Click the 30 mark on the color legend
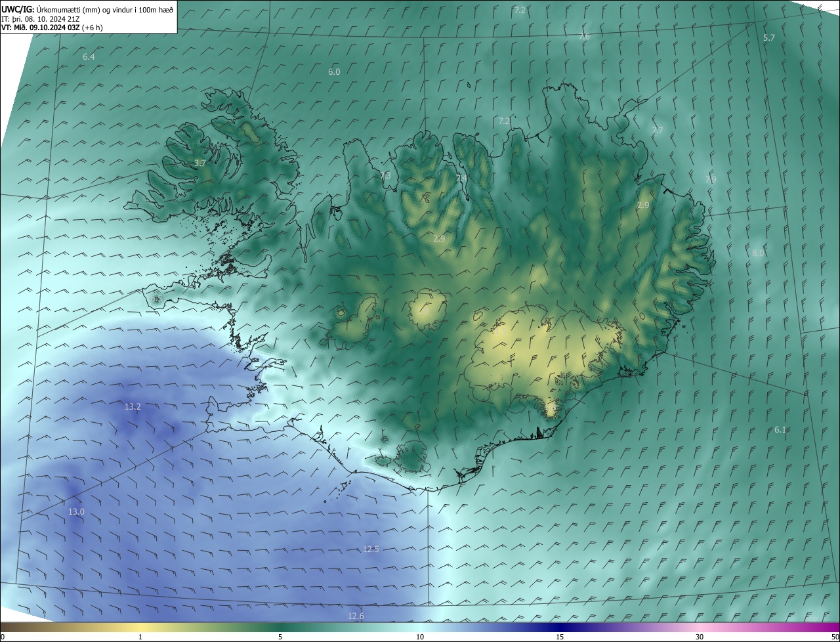This screenshot has width=840, height=642. coord(700,637)
